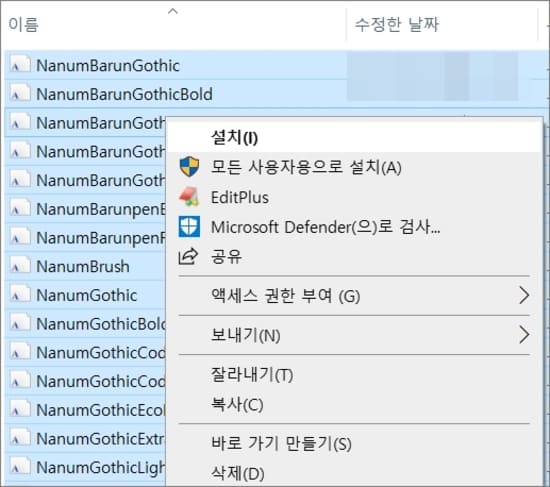
Task: Click the NanumBarunGothic font file icon
Action: point(20,65)
